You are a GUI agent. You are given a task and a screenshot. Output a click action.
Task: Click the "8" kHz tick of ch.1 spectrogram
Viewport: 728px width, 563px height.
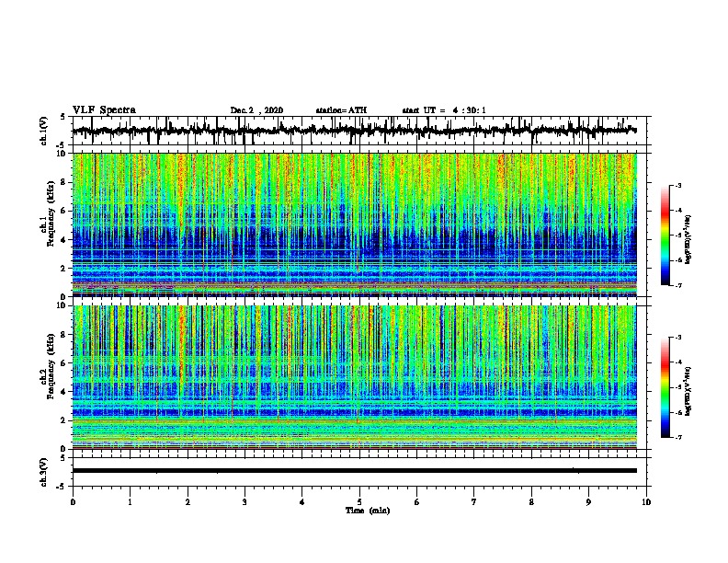tap(64, 182)
